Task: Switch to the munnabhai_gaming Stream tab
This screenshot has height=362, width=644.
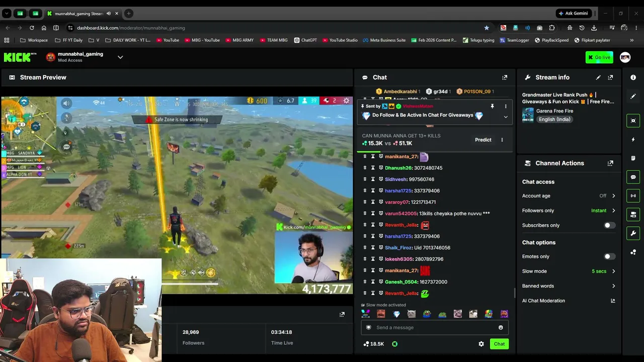Action: [82, 14]
